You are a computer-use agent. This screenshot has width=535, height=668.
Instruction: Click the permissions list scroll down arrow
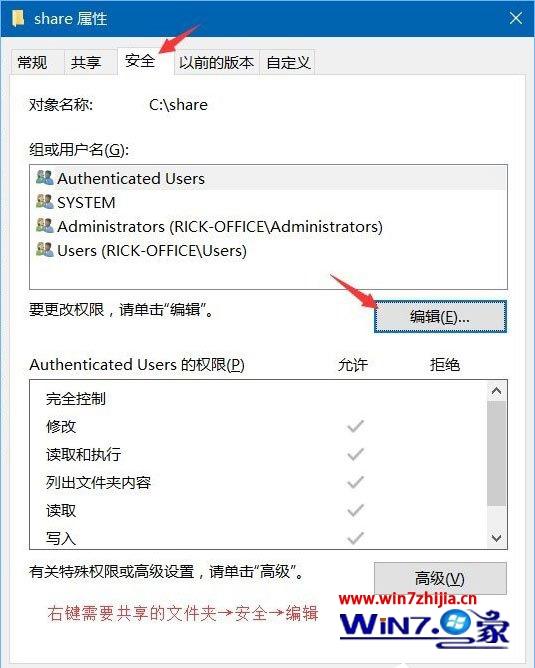(496, 538)
